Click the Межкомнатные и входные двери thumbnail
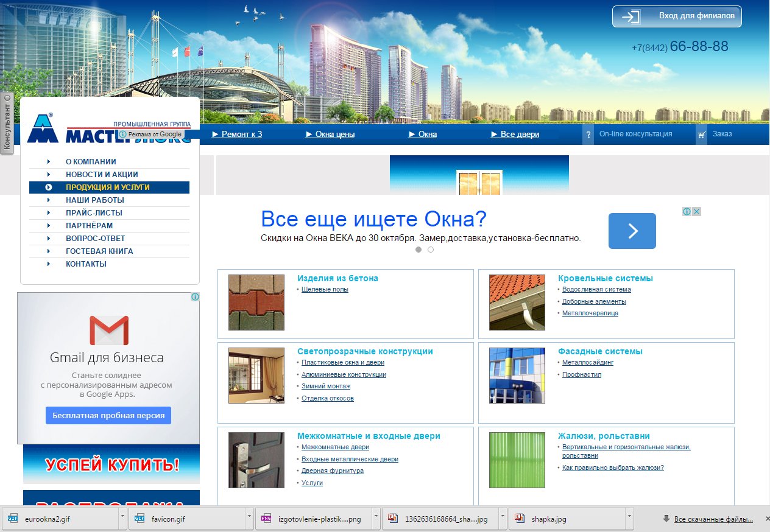The image size is (770, 532). (256, 460)
